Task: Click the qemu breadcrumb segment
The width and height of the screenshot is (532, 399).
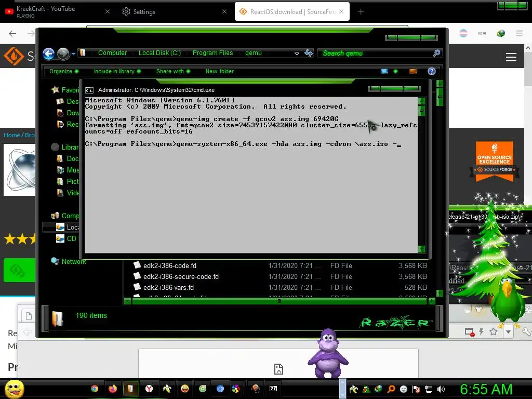Action: click(x=254, y=53)
